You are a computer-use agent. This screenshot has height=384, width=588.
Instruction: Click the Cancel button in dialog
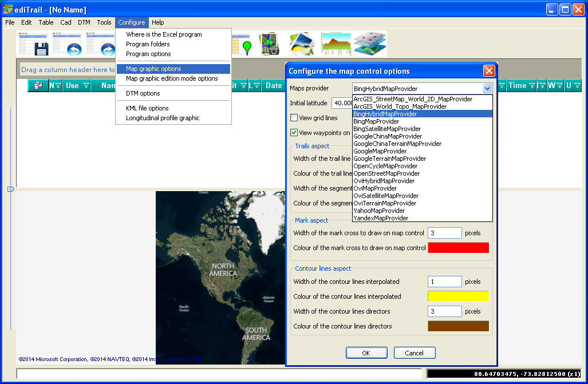[415, 353]
